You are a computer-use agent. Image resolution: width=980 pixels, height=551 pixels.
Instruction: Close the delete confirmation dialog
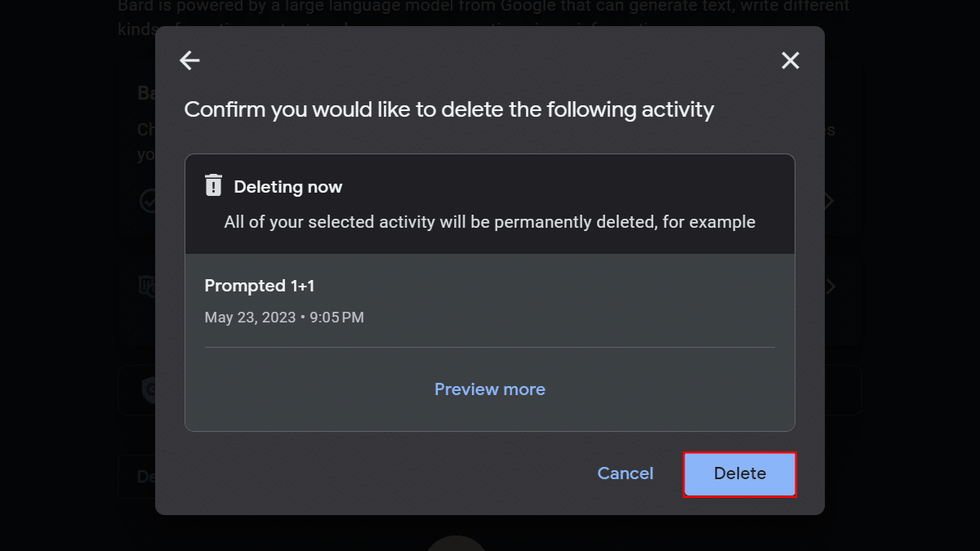pos(790,60)
